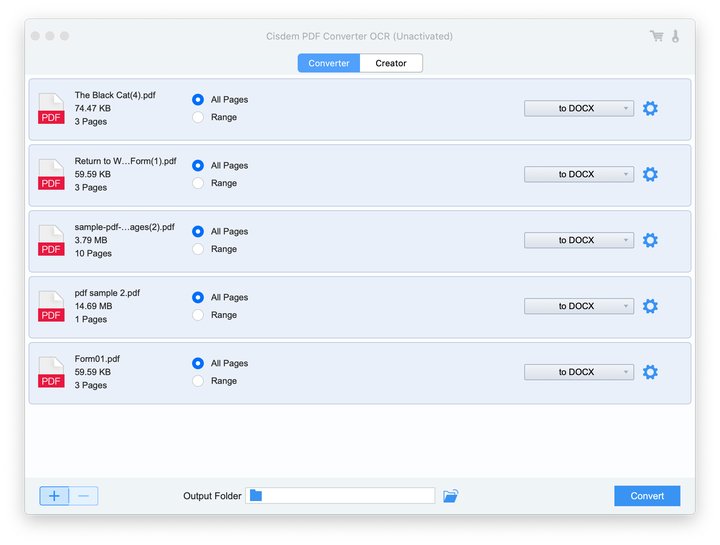720x545 pixels.
Task: Click the 10 Pages count text
Action: point(93,253)
